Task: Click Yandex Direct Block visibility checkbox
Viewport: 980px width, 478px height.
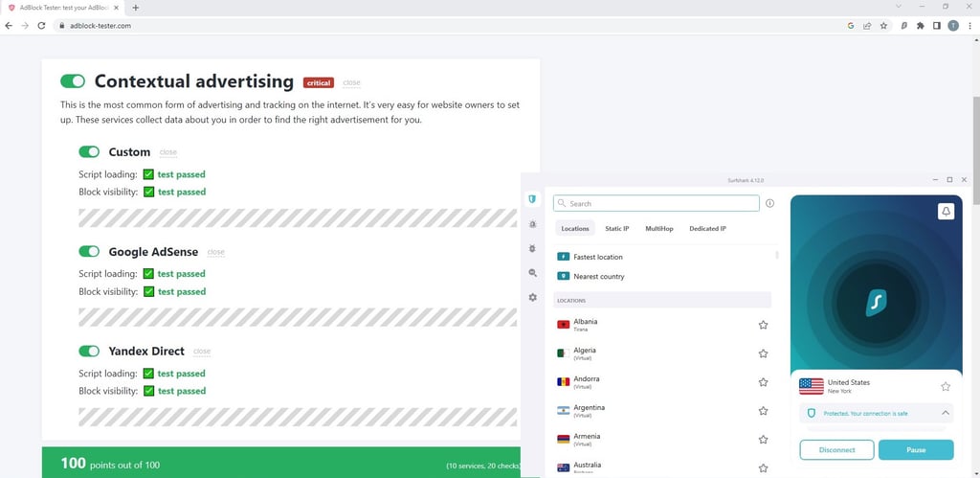Action: [x=148, y=391]
